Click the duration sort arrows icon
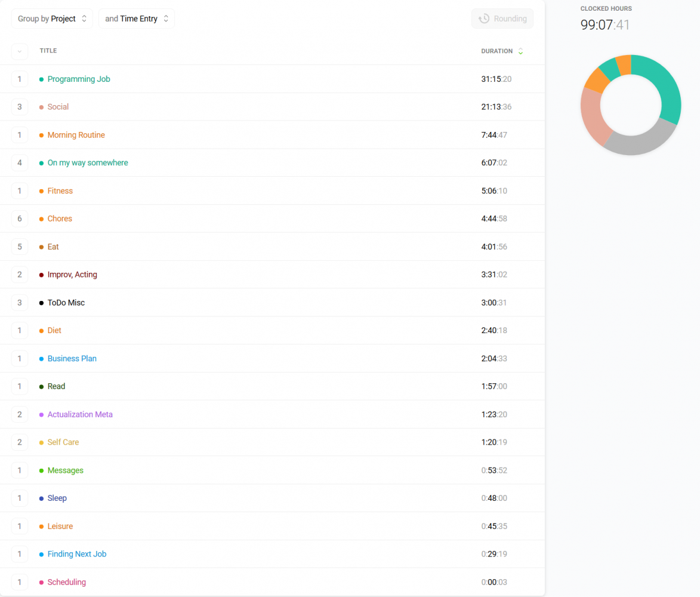Image resolution: width=700 pixels, height=597 pixels. click(x=520, y=51)
